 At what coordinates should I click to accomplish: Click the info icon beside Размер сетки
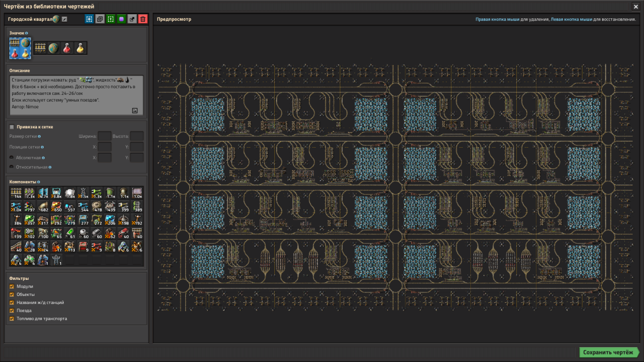(x=40, y=136)
